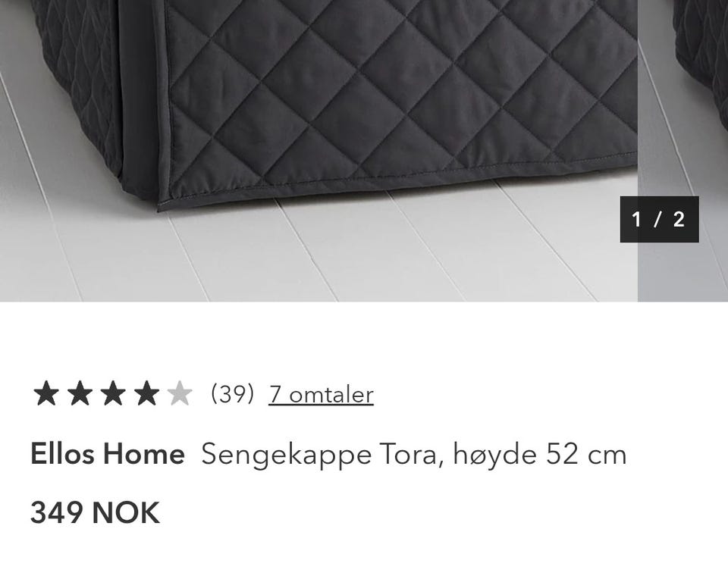Click the 349 NOK price
Viewport: 728px width, 579px height.
click(x=96, y=512)
